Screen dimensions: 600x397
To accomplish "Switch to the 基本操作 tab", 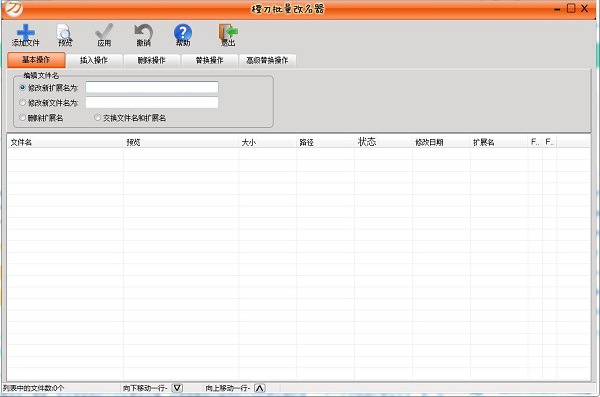I will (36, 60).
